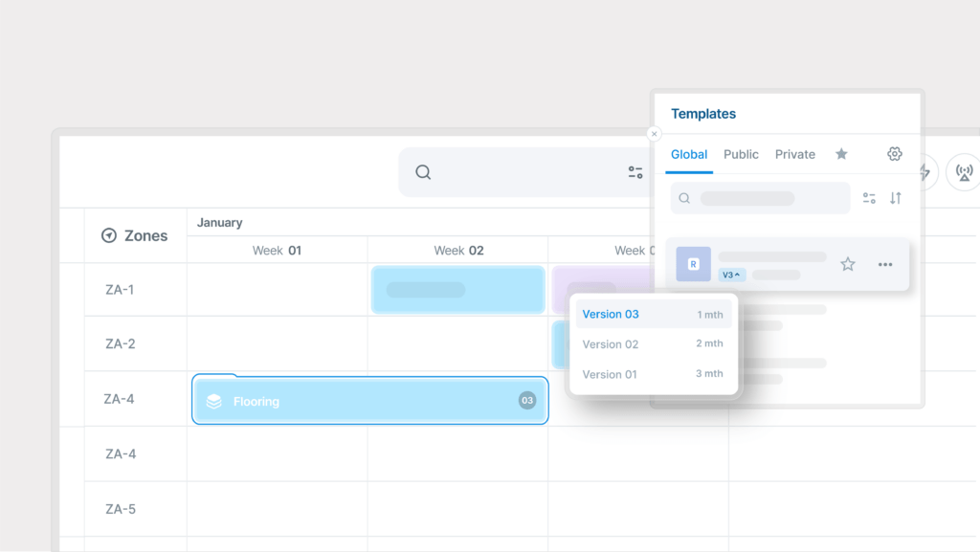The image size is (980, 552).
Task: Switch to starred templates tab
Action: point(841,154)
